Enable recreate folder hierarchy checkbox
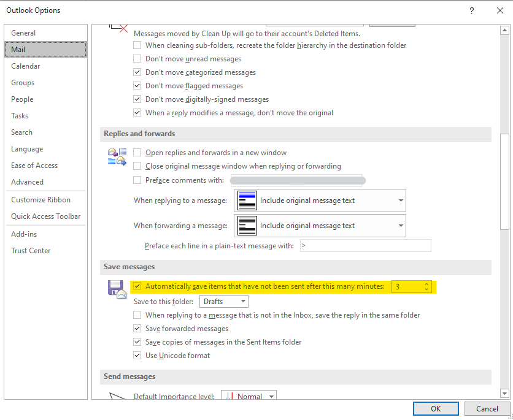Screen dimensions: 513x420 click(137, 45)
